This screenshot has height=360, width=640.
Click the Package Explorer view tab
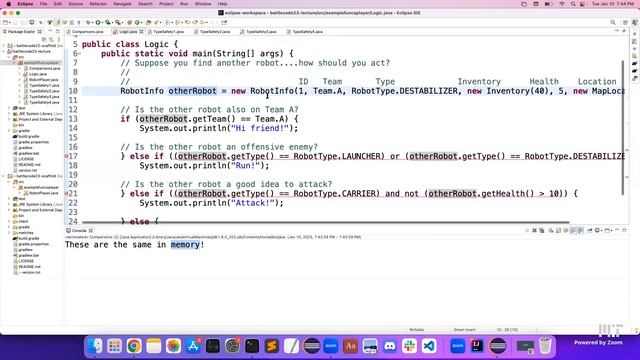[22, 31]
